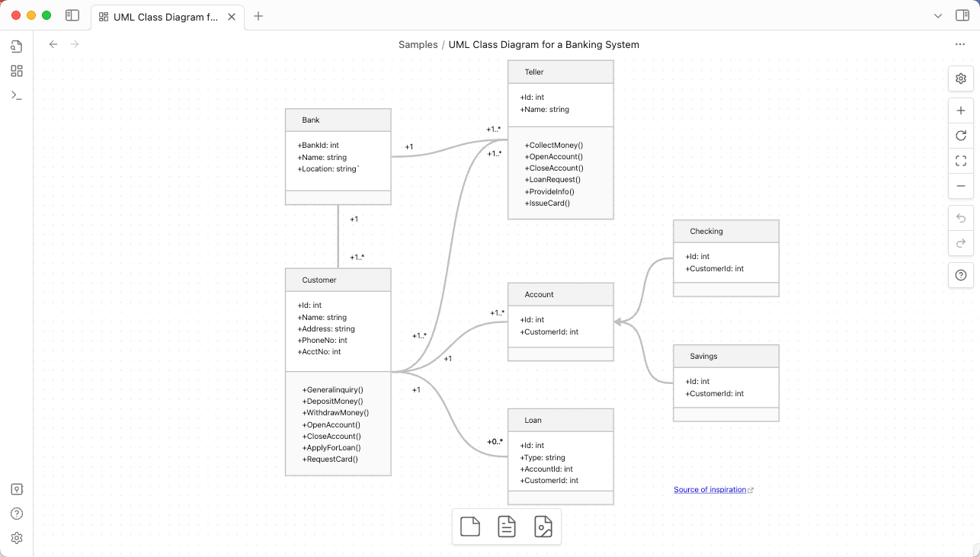Open the quick switcher file search icon
The image size is (980, 557).
tap(17, 46)
